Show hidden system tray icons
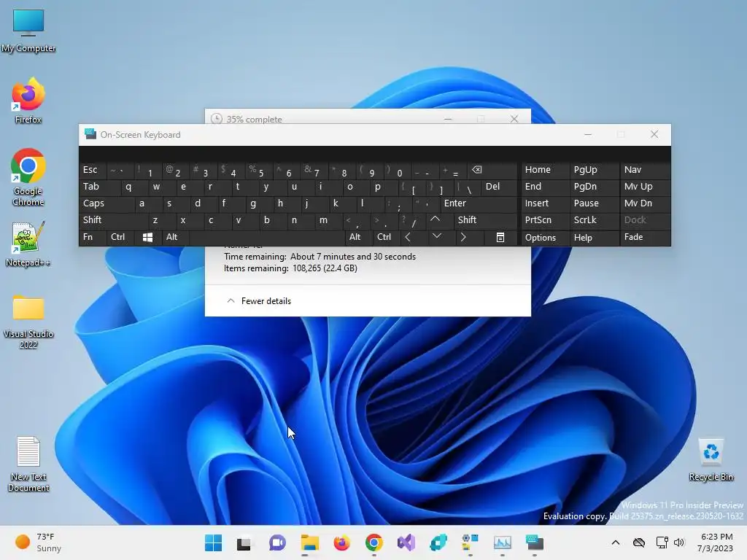Screen dimensions: 747x560 coord(616,542)
